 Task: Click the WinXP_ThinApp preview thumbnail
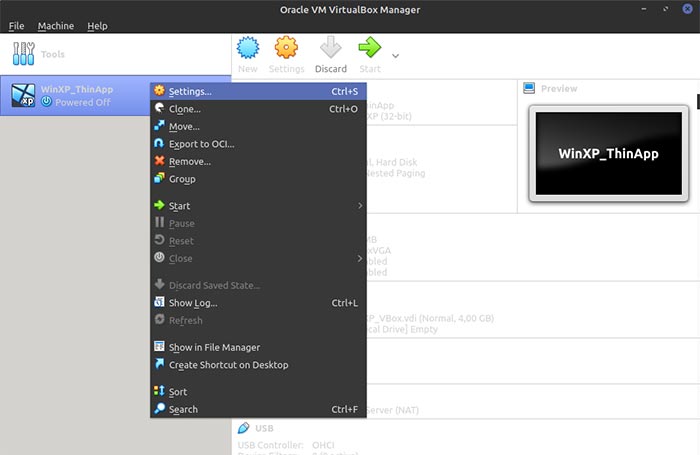(x=608, y=154)
